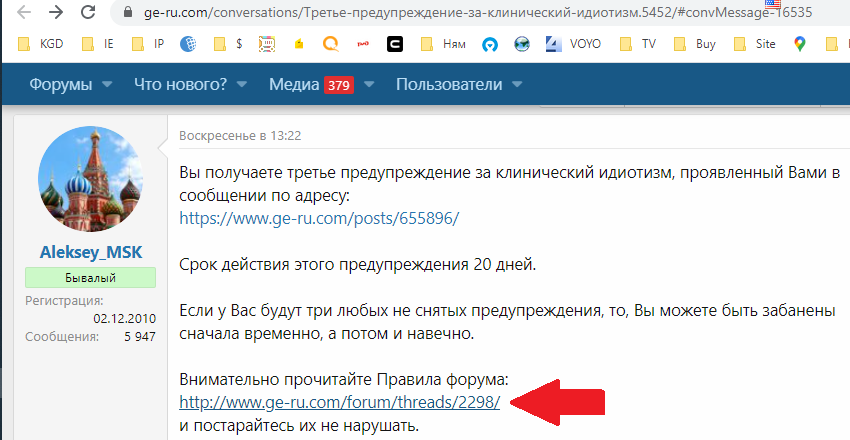The image size is (850, 440).
Task: Expand the Форумы dropdown arrow
Action: [x=107, y=86]
